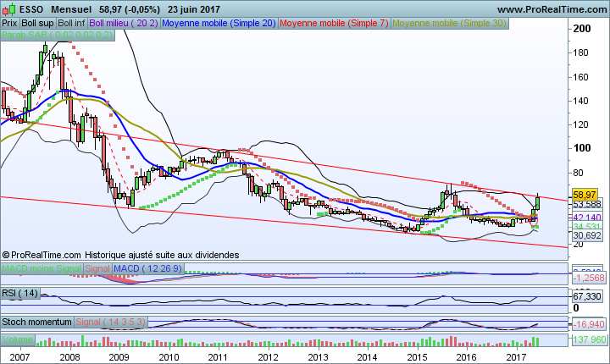Click the 2011 year label on time axis
Screen dimensions: 610x364
(x=218, y=357)
